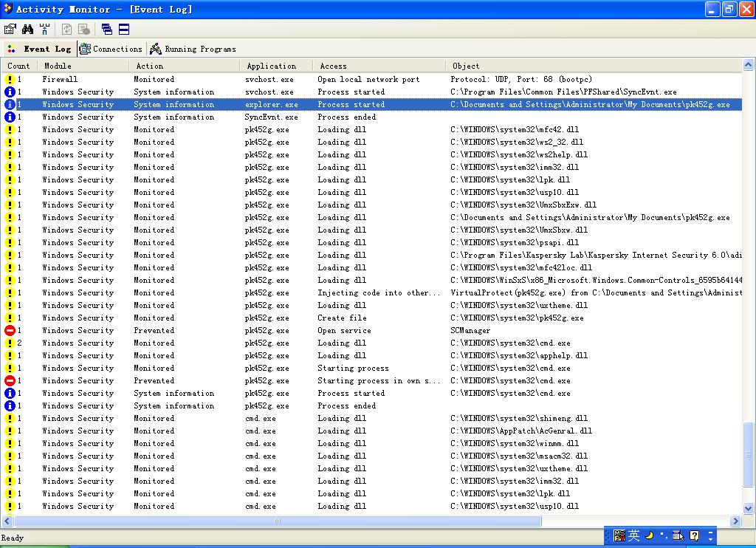Click the horizontal scrollbar right arrow

pos(735,521)
